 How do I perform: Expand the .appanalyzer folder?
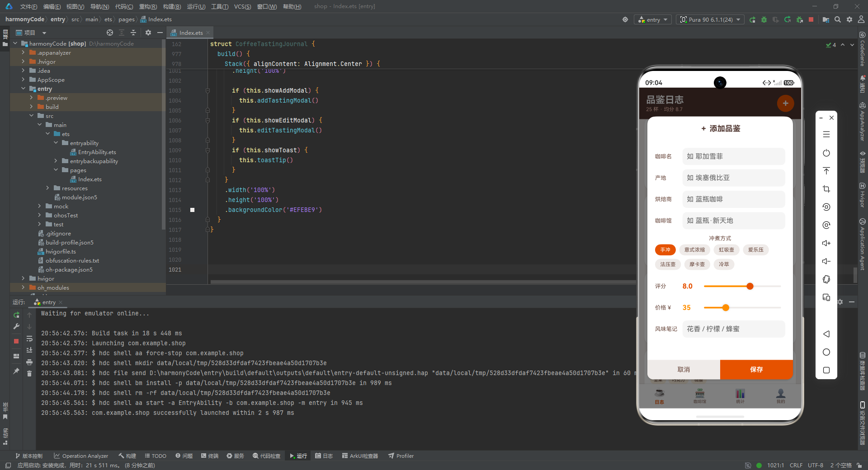(x=23, y=52)
